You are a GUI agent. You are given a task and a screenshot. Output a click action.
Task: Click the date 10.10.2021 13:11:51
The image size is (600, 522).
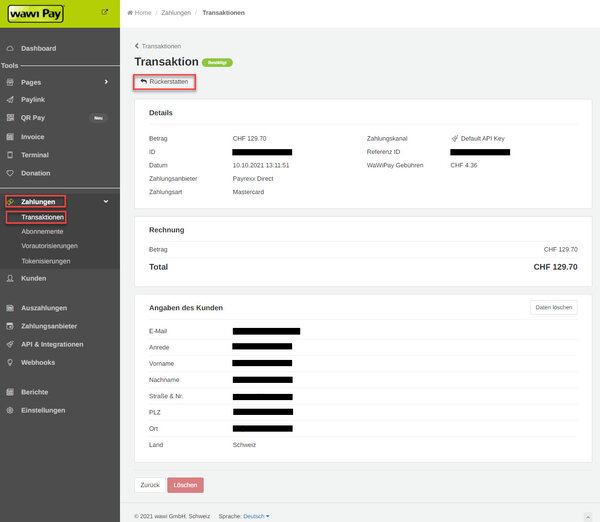click(x=261, y=165)
